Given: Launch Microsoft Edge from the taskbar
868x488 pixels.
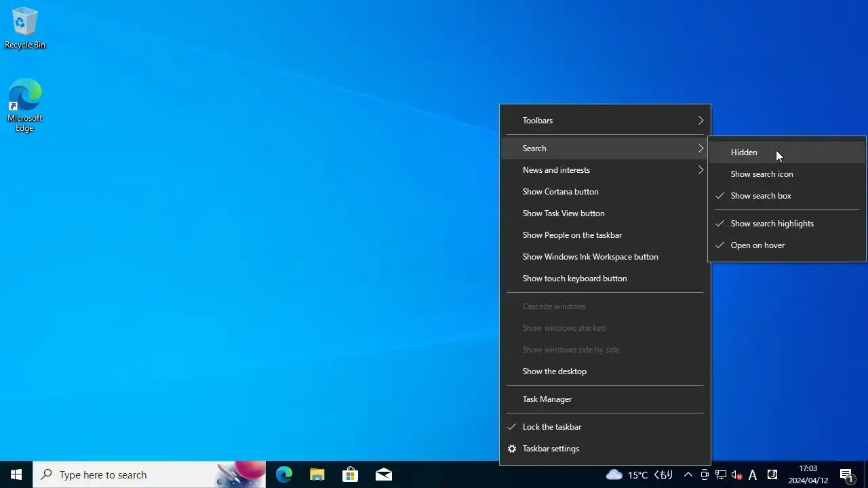Looking at the screenshot, I should (x=283, y=474).
